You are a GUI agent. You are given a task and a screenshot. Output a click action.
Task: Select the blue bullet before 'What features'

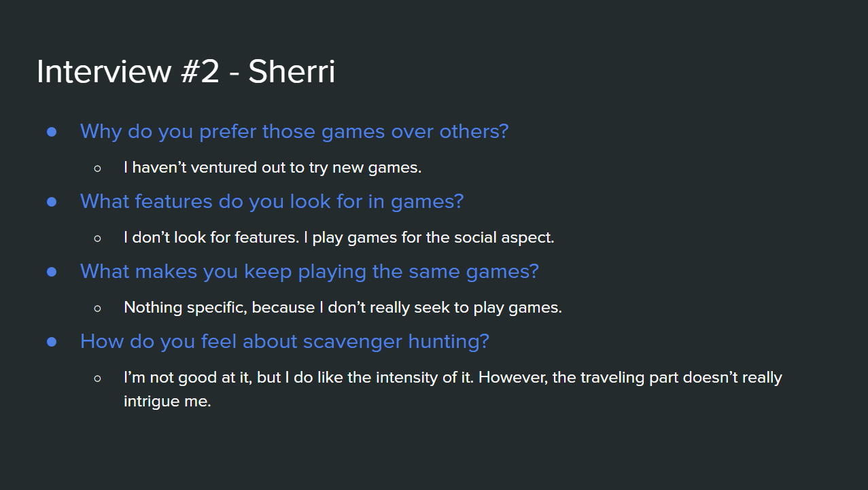pos(52,202)
